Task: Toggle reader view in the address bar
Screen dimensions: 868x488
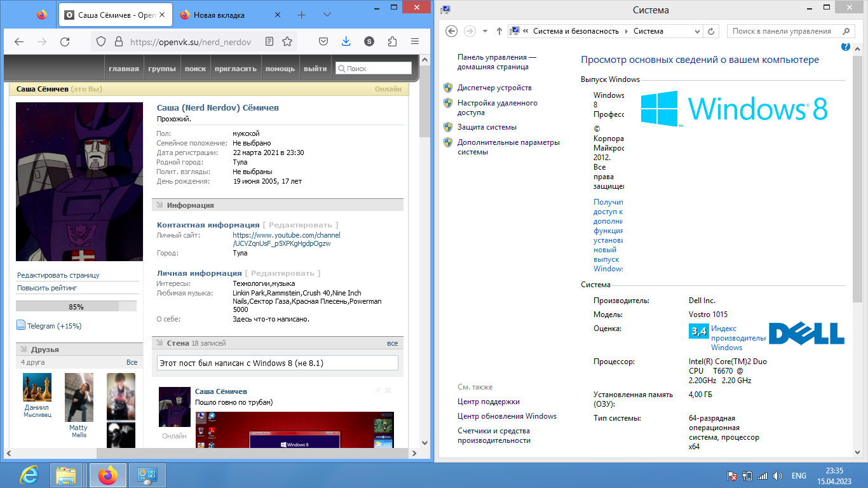Action: click(269, 41)
